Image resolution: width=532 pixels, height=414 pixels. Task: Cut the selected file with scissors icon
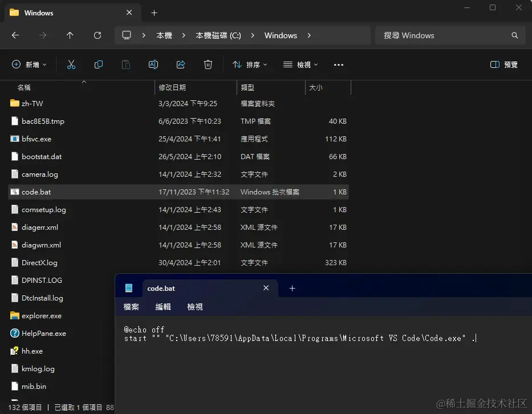pos(71,64)
